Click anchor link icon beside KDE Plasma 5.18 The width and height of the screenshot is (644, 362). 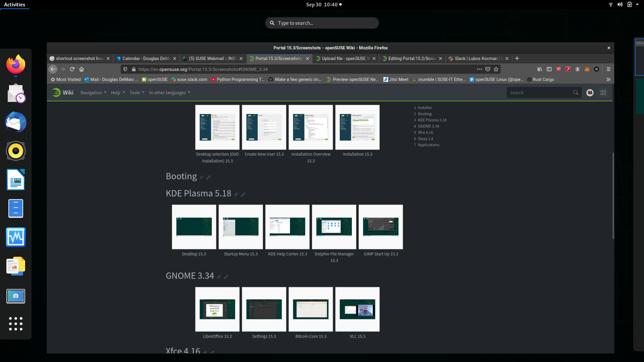coord(236,195)
